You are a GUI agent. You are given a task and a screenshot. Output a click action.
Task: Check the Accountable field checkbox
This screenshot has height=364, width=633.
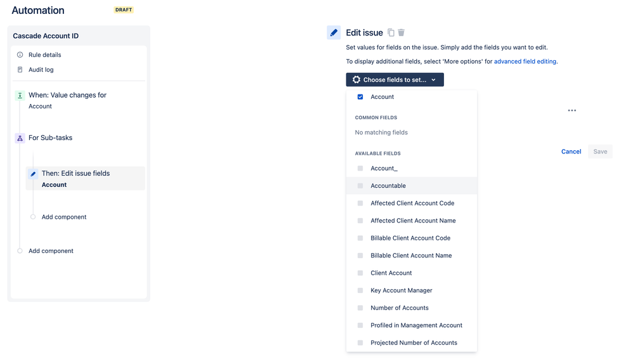tap(360, 186)
